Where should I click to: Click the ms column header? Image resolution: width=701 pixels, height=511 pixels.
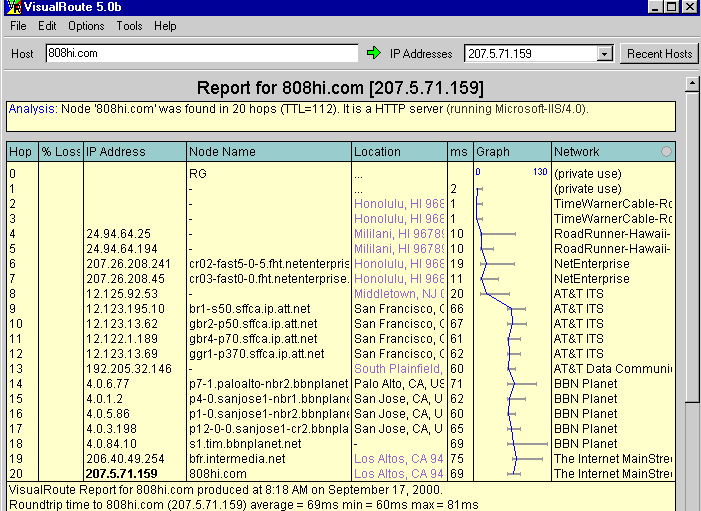pos(460,152)
